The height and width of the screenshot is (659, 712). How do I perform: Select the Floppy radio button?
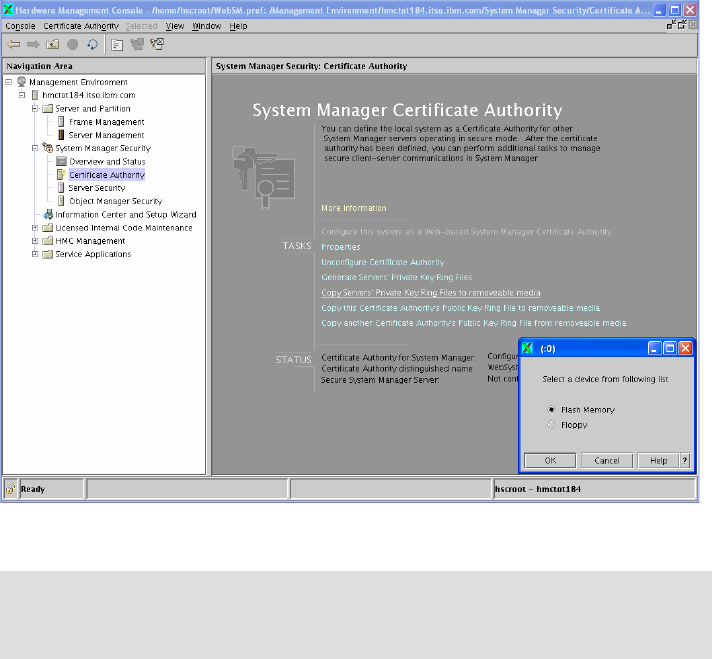point(551,425)
